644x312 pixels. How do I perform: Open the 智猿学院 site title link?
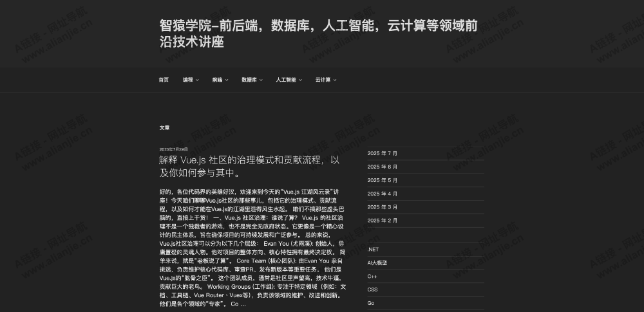pyautogui.click(x=318, y=33)
